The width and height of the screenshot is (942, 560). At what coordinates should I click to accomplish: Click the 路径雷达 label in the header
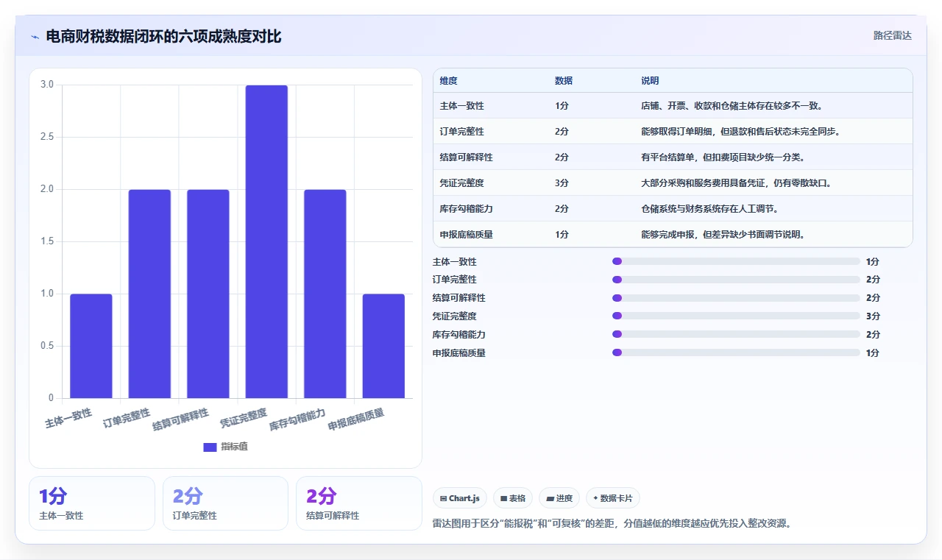coord(892,35)
